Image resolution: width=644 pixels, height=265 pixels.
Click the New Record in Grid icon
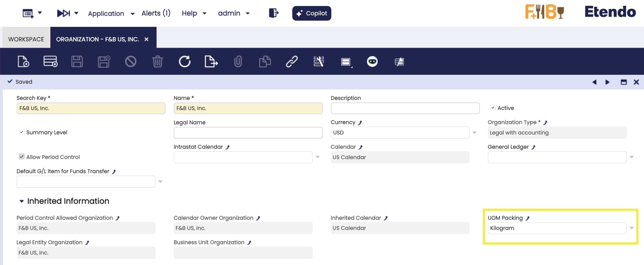tap(50, 61)
